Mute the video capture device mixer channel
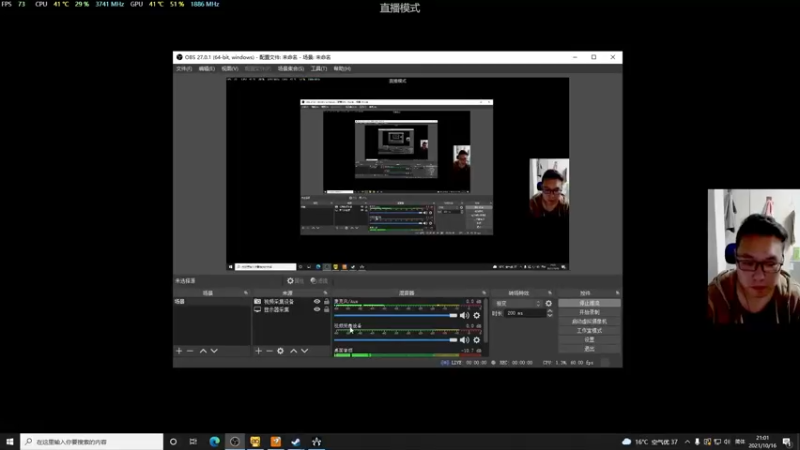This screenshot has width=800, height=450. pos(464,340)
